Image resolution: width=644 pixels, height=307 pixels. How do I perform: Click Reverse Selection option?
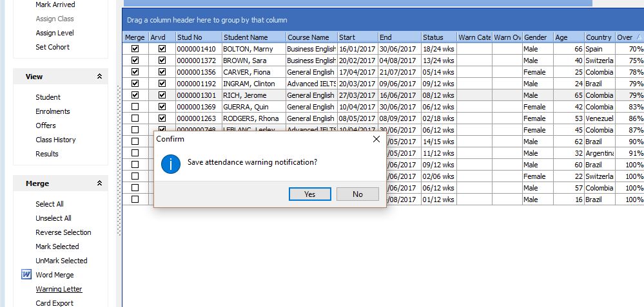[63, 232]
